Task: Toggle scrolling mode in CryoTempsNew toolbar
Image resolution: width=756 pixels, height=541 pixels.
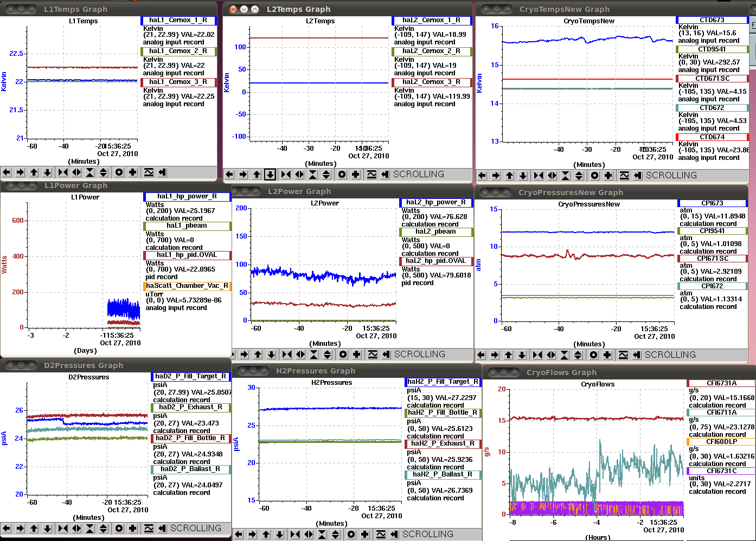Action: [638, 176]
